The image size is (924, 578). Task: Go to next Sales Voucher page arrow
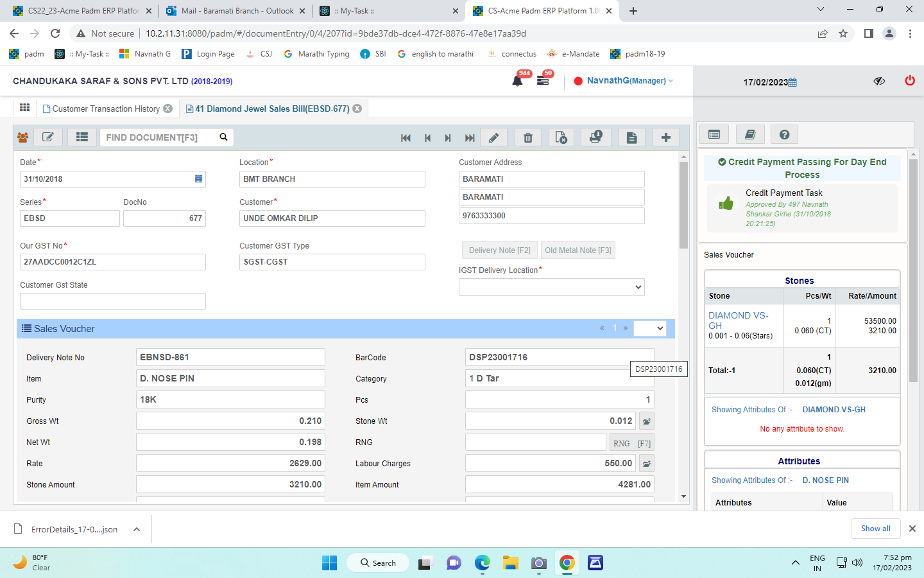click(626, 328)
